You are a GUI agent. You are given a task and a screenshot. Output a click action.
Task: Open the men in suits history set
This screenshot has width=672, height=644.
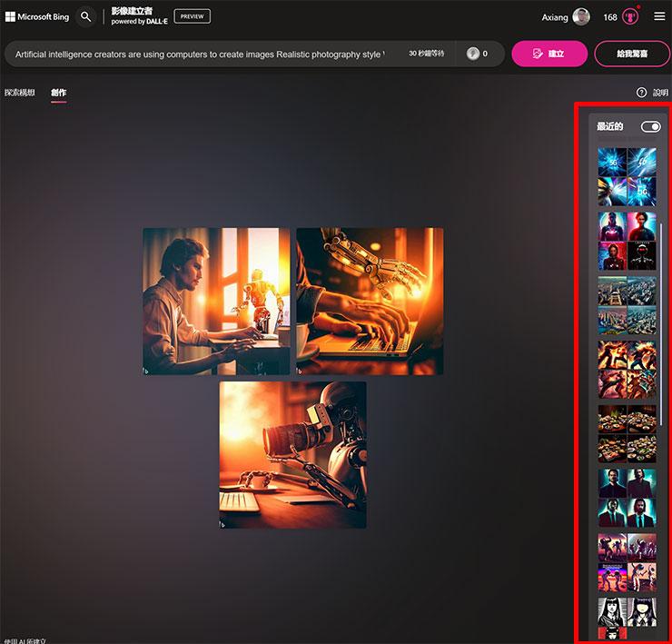[627, 499]
